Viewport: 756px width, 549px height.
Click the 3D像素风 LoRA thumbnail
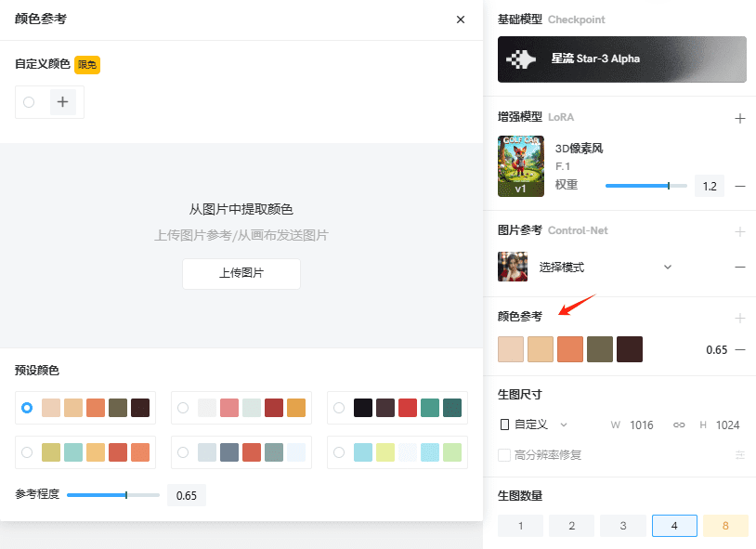[x=520, y=166]
